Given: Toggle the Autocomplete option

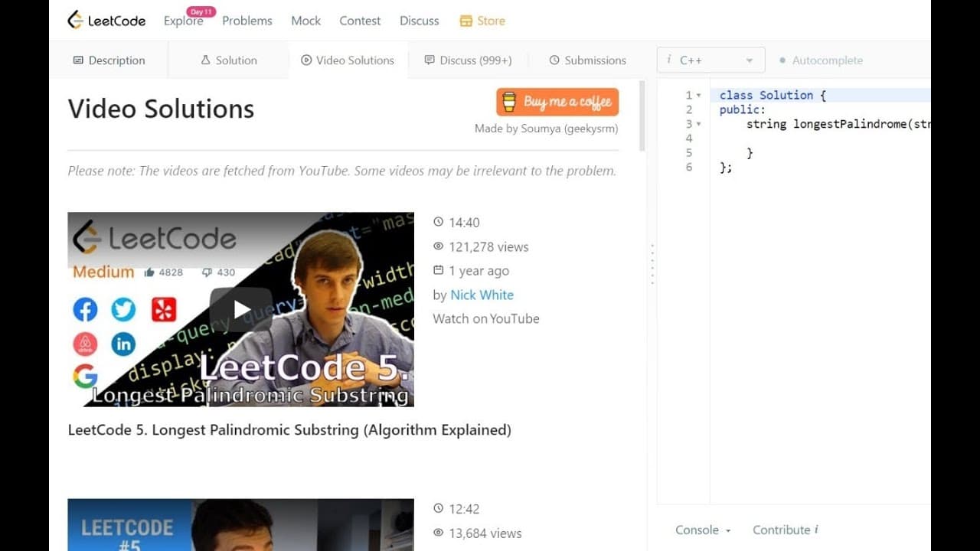Looking at the screenshot, I should pyautogui.click(x=821, y=60).
